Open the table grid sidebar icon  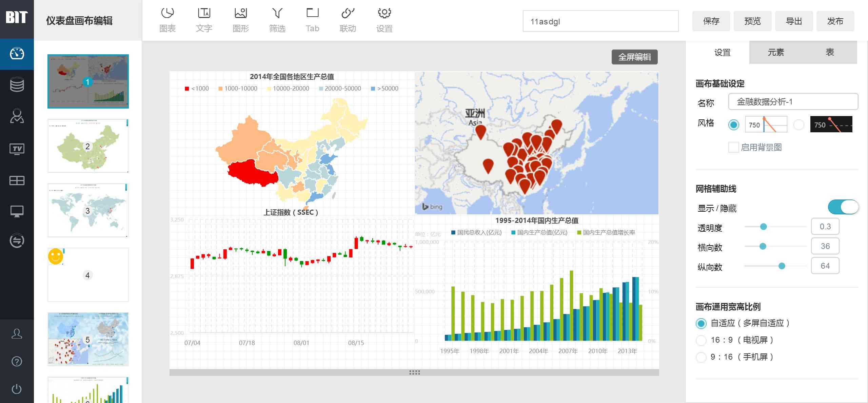(17, 180)
